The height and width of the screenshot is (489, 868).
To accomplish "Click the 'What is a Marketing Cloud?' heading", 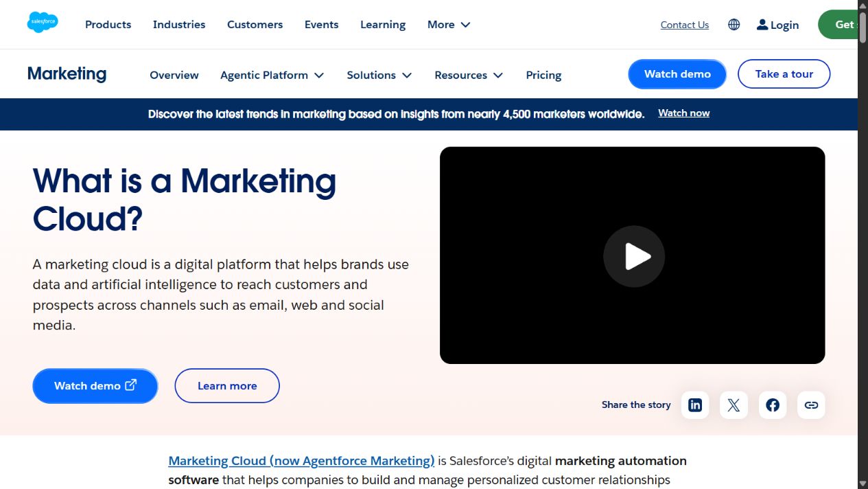I will tap(185, 200).
